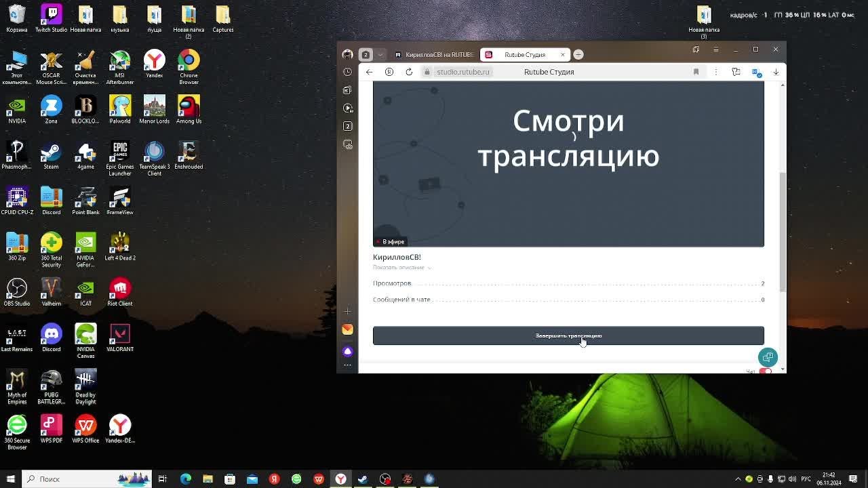Open the Rutube support chat bubble button
Screen dimensions: 868x488
[x=768, y=357]
